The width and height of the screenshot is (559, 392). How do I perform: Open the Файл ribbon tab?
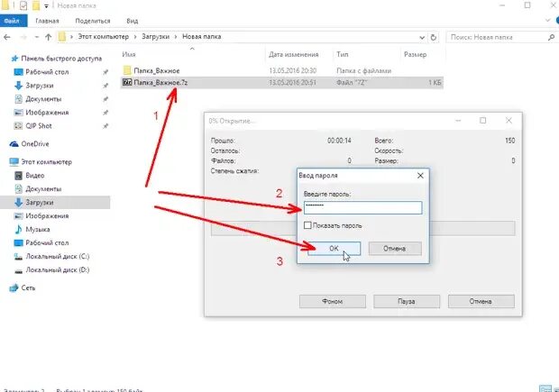click(14, 21)
